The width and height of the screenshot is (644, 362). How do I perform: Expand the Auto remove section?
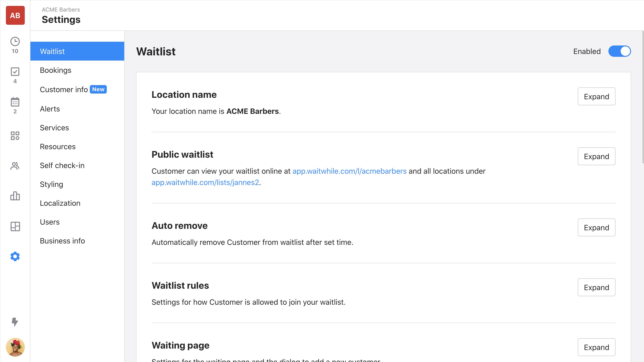[596, 227]
